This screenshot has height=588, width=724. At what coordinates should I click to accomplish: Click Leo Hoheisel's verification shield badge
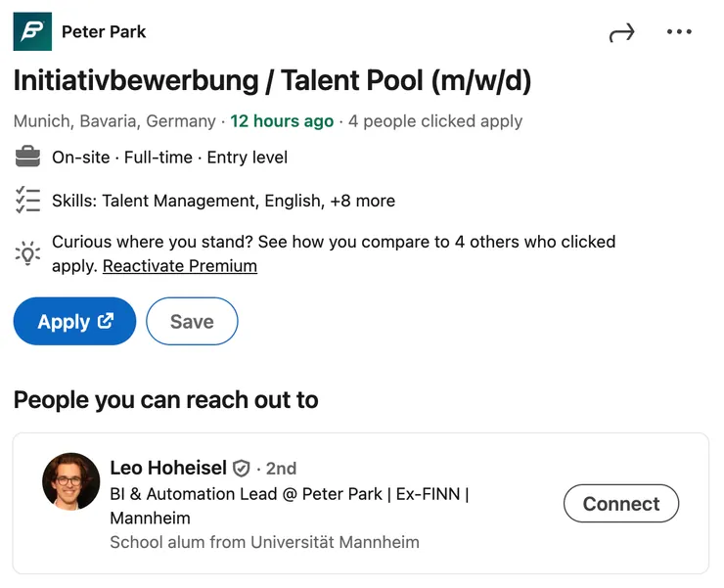coord(242,469)
